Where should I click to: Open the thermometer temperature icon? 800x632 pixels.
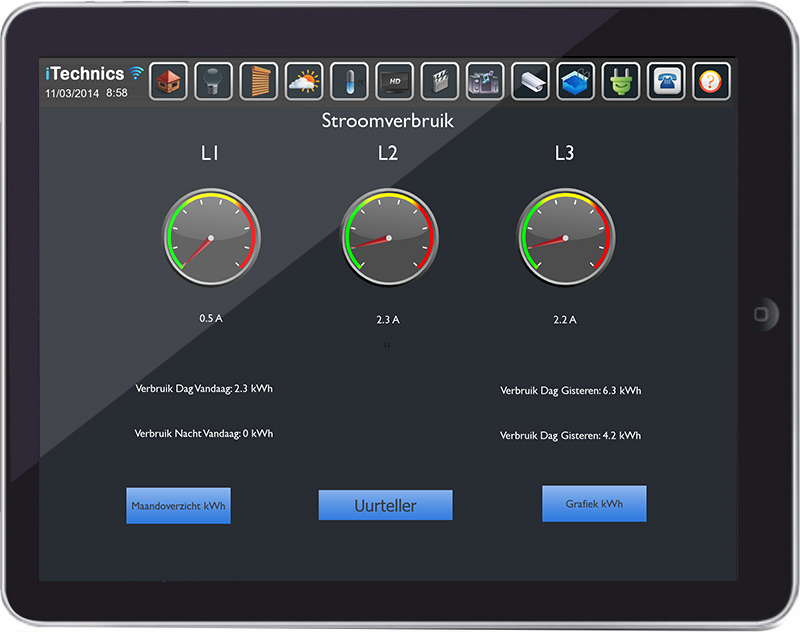click(349, 82)
